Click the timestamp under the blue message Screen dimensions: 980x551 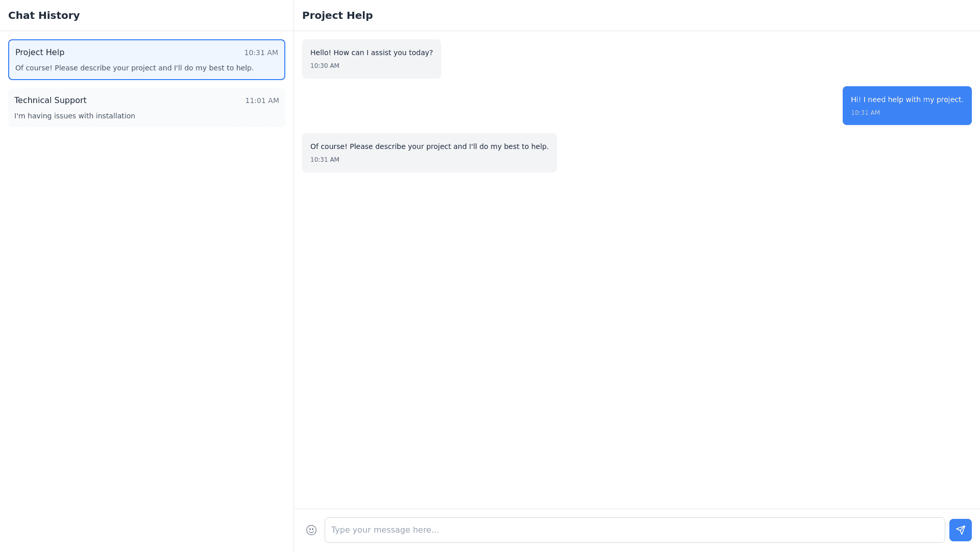[x=865, y=113]
